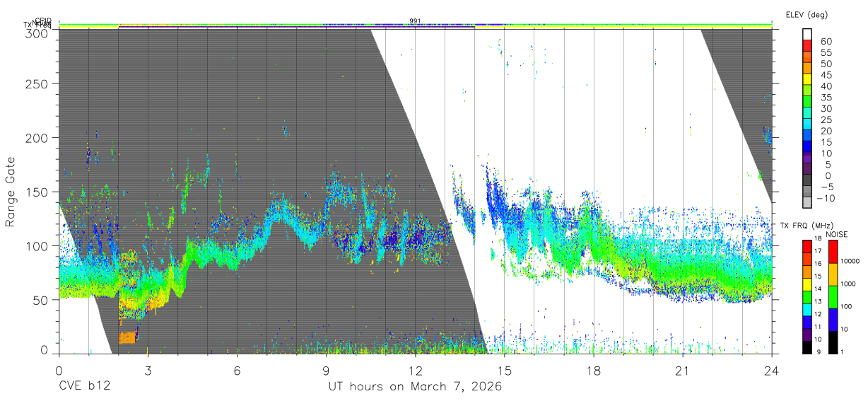This screenshot has width=868, height=401.
Task: Pick the purple ELEV swatch between 5 and 10
Action: tap(807, 158)
